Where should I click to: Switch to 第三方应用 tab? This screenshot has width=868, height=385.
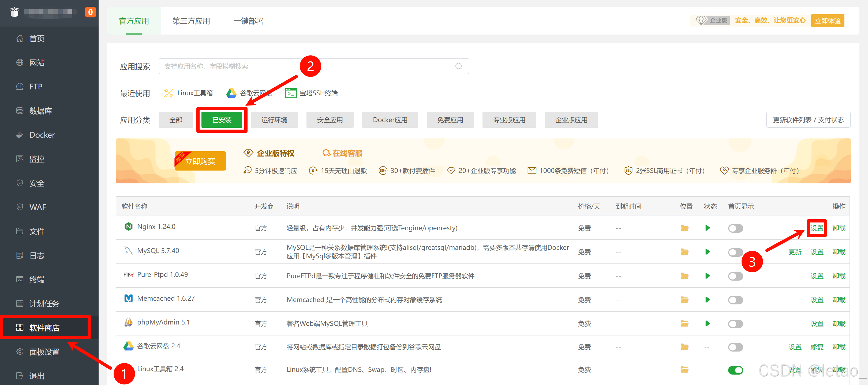191,21
